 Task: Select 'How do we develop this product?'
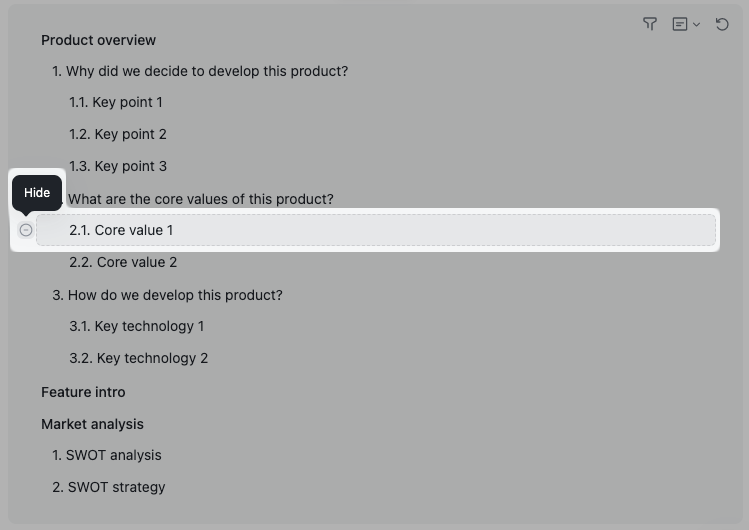[x=168, y=295]
